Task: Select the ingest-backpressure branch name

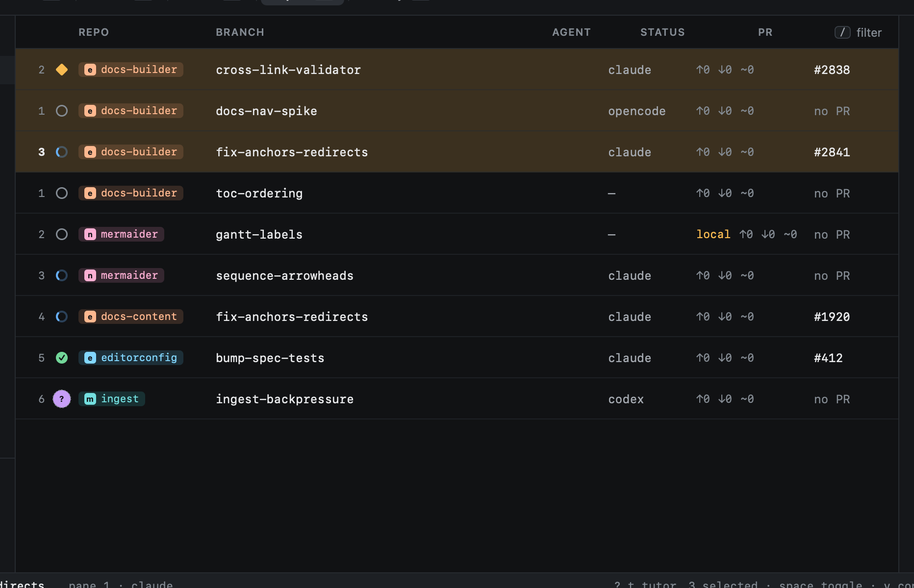Action: [285, 399]
